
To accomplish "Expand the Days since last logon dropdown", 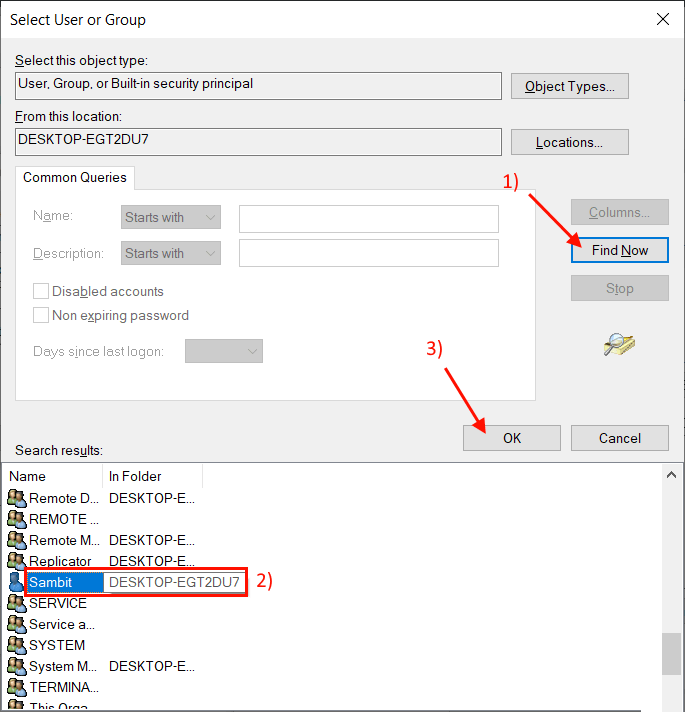I will (224, 351).
